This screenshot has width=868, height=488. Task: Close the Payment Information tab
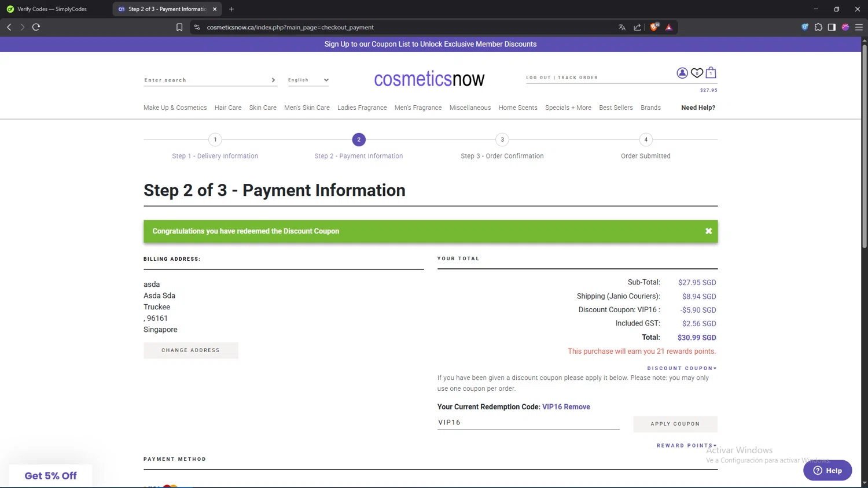click(215, 9)
